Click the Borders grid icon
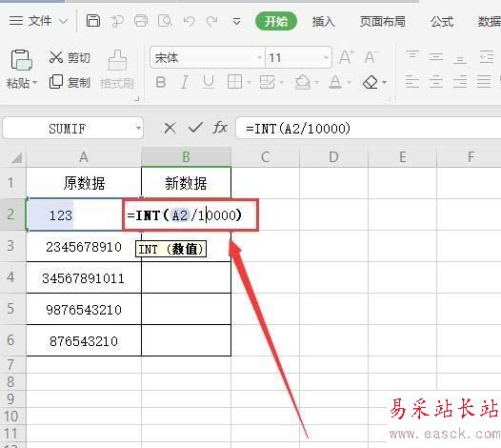This screenshot has width=501, height=448. tap(234, 82)
